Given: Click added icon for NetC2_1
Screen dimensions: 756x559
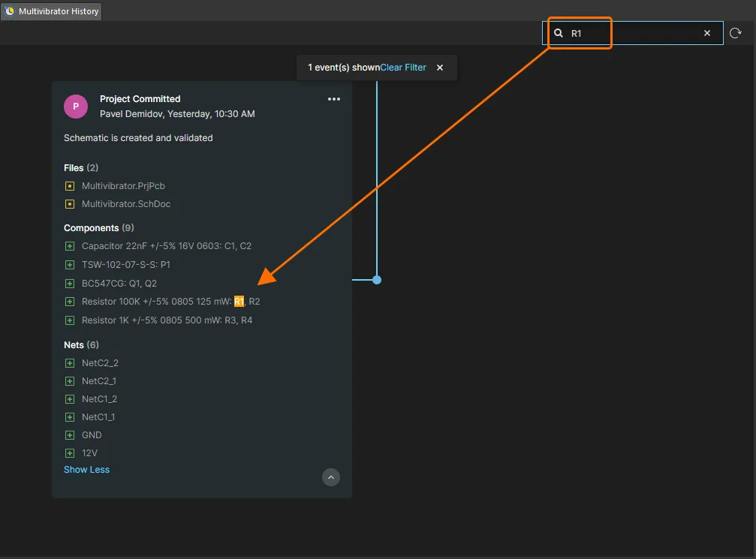Looking at the screenshot, I should (x=69, y=381).
